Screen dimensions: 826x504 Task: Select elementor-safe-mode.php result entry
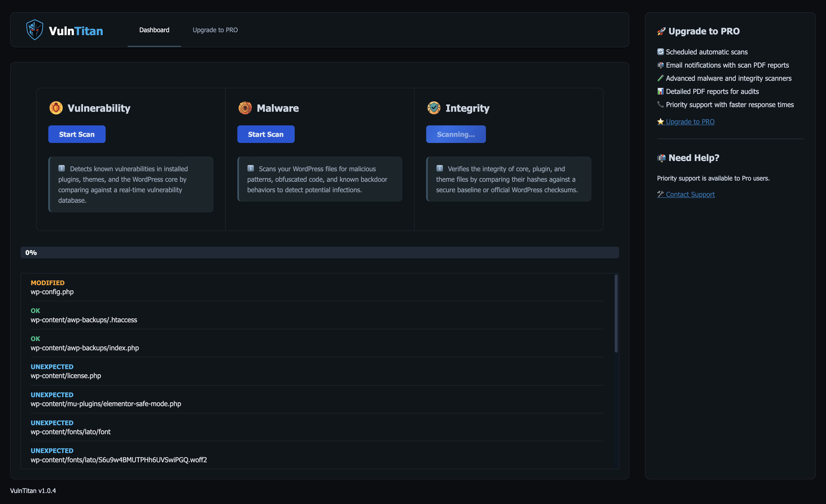pos(317,399)
